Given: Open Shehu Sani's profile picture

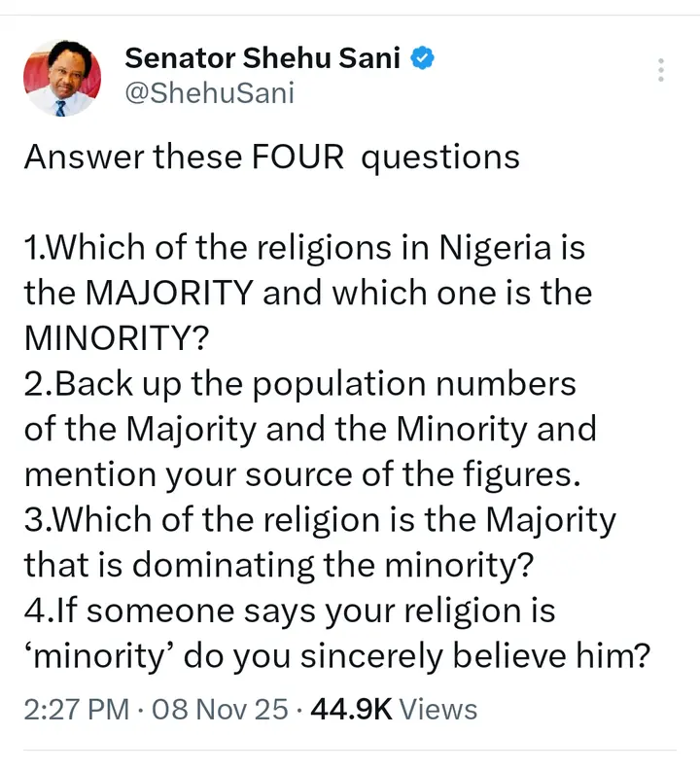Looking at the screenshot, I should tap(61, 78).
